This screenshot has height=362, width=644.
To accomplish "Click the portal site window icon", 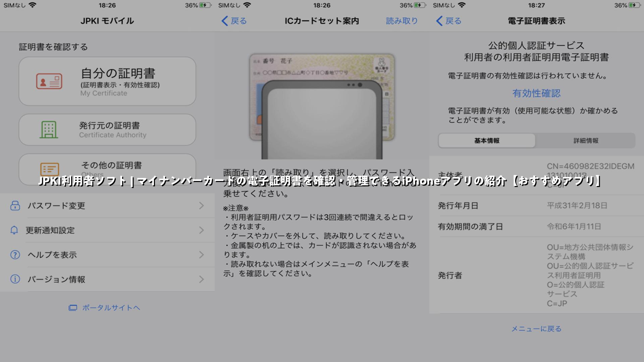I will (73, 308).
